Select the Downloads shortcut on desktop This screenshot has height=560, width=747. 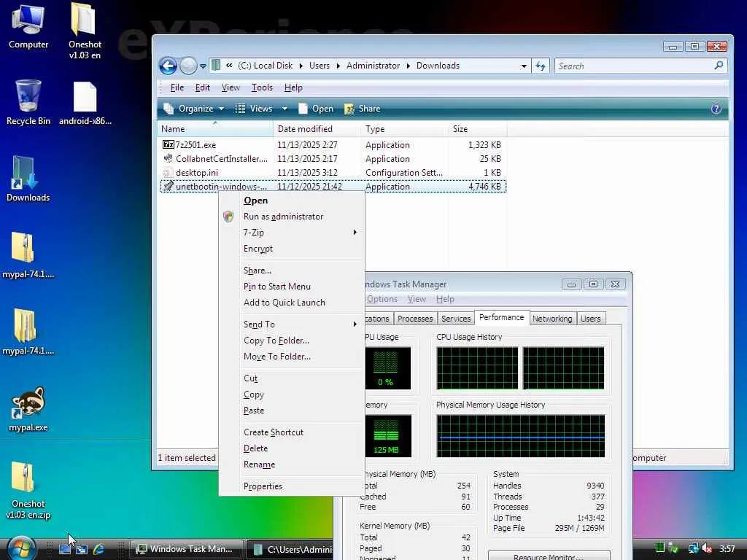pos(28,179)
